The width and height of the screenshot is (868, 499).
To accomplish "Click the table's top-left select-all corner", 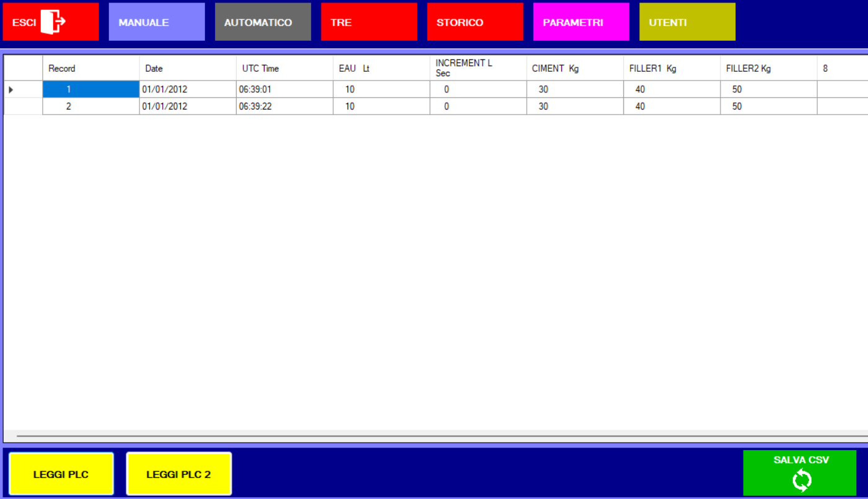I will tap(23, 68).
